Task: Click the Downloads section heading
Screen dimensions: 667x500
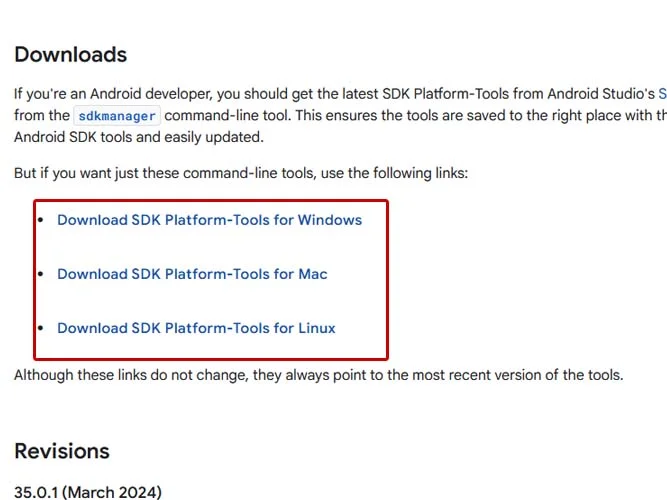Action: [71, 54]
